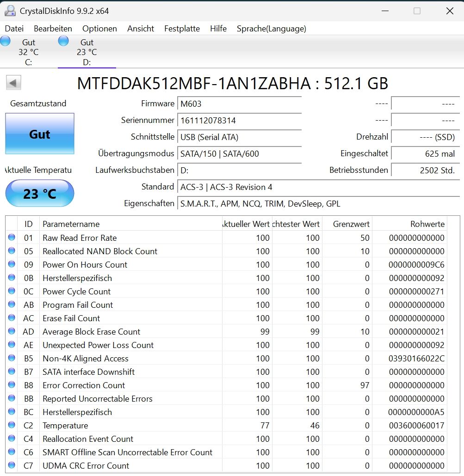Screen dimensions: 464x476
Task: Click the Übertragungsmodus field SATA/150 | SATA/600
Action: click(x=240, y=153)
